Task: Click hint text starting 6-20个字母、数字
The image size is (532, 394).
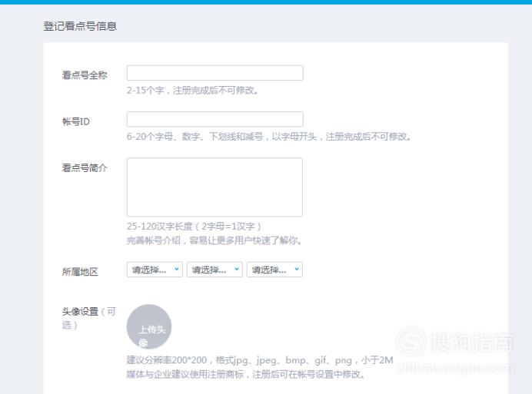Action: tap(269, 137)
